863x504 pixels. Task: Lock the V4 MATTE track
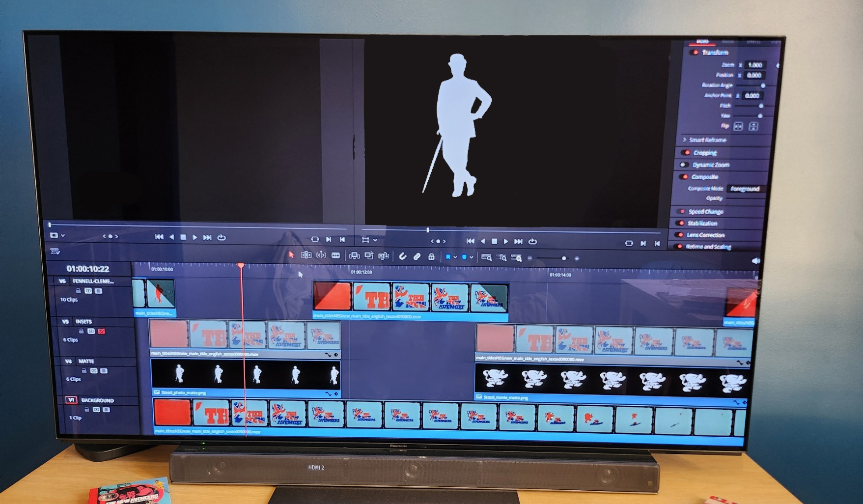click(84, 371)
